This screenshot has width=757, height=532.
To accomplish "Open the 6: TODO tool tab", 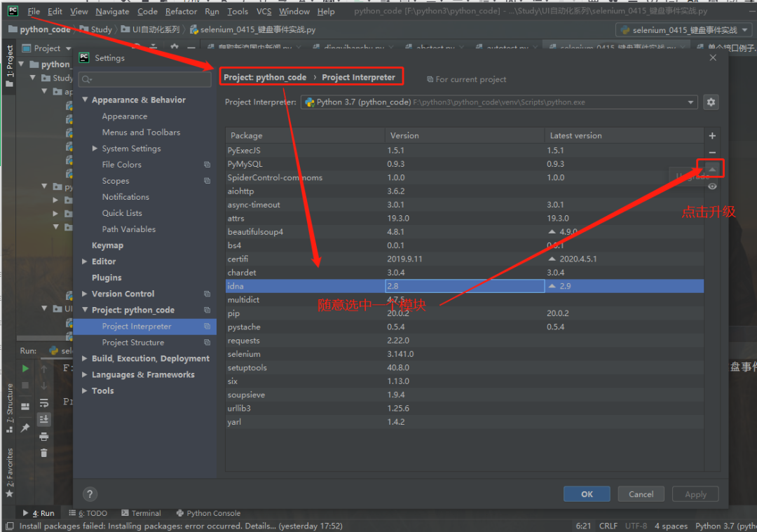I will point(88,513).
